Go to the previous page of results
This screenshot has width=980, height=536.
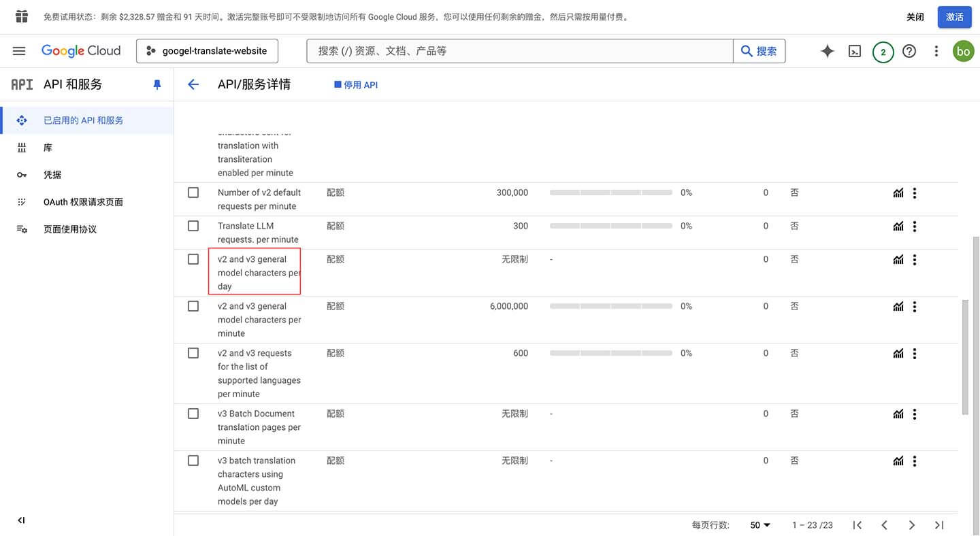point(885,525)
